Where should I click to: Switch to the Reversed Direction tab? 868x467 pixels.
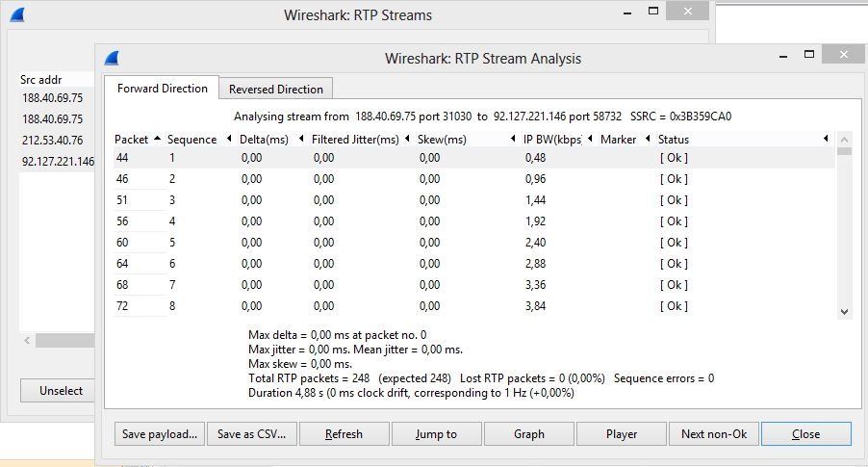pos(275,89)
